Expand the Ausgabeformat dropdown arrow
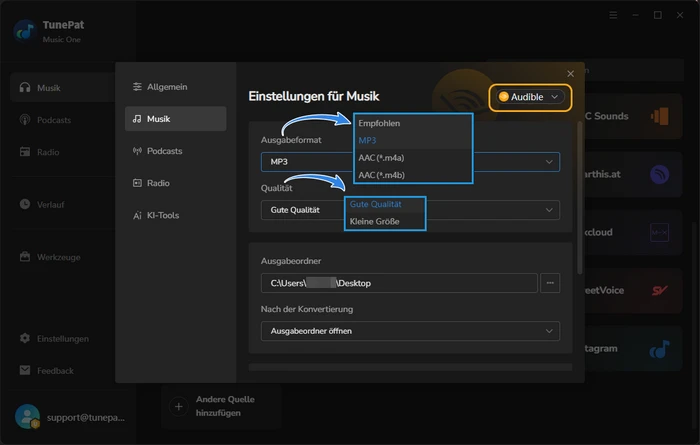Screen dimensions: 700x445 [x=549, y=162]
